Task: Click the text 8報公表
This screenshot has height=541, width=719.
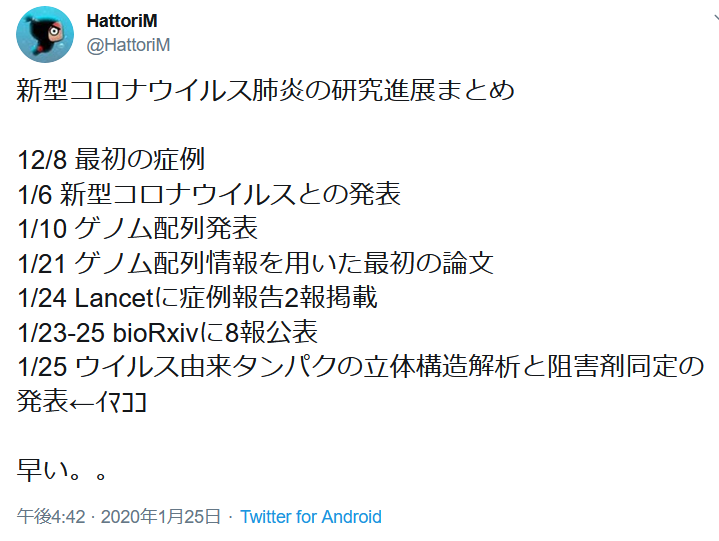Action: coord(271,332)
